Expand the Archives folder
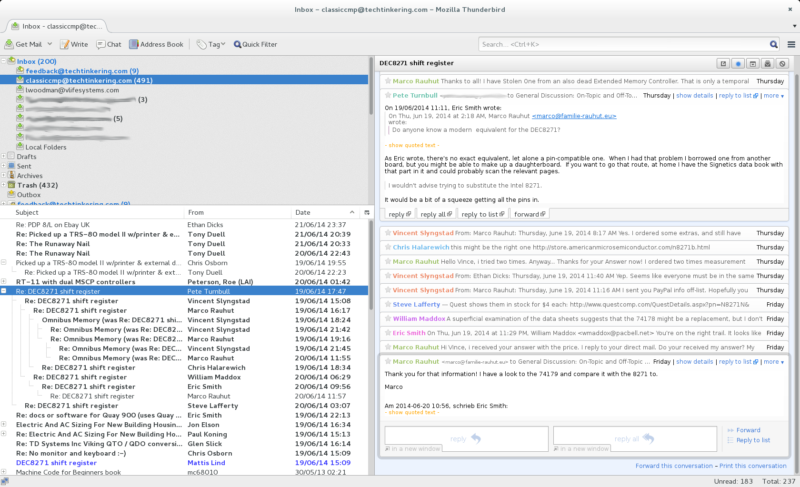 click(x=4, y=175)
